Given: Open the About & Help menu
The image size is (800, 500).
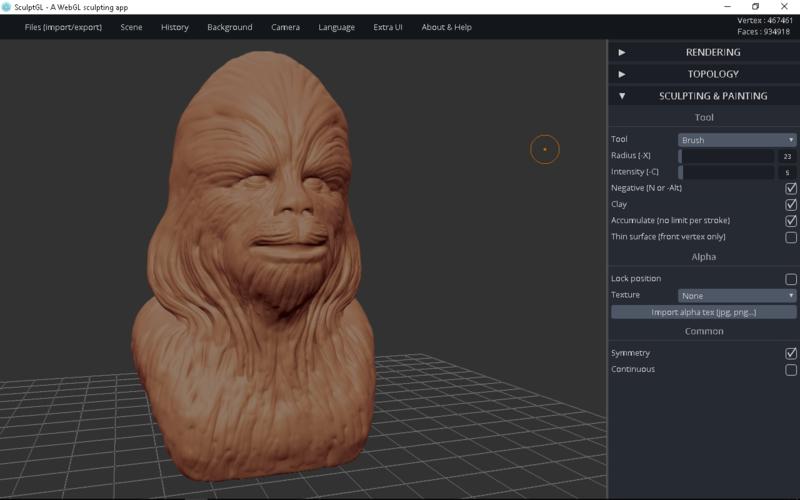Looking at the screenshot, I should pos(446,27).
